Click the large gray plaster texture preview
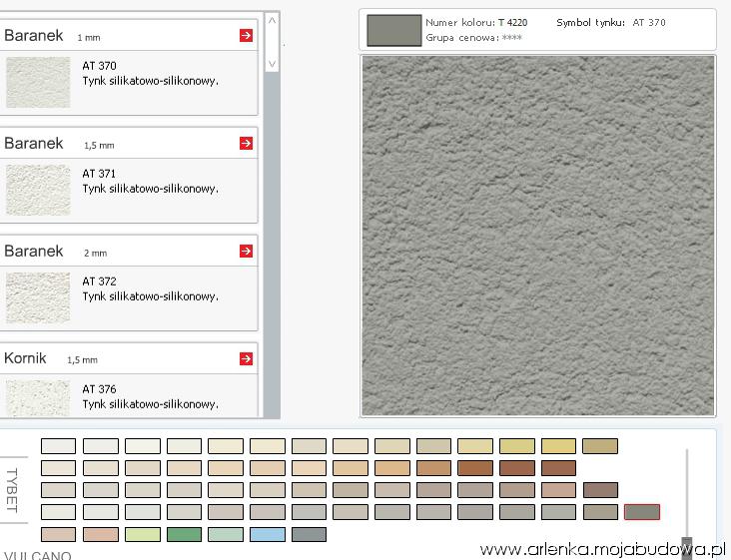The width and height of the screenshot is (731, 560). pos(537,236)
